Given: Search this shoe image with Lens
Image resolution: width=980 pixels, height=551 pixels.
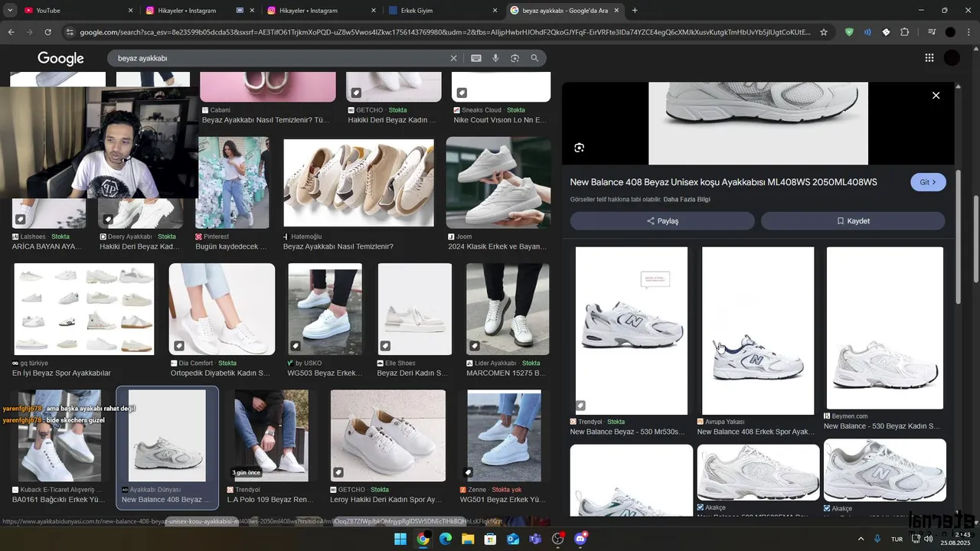Looking at the screenshot, I should [579, 148].
